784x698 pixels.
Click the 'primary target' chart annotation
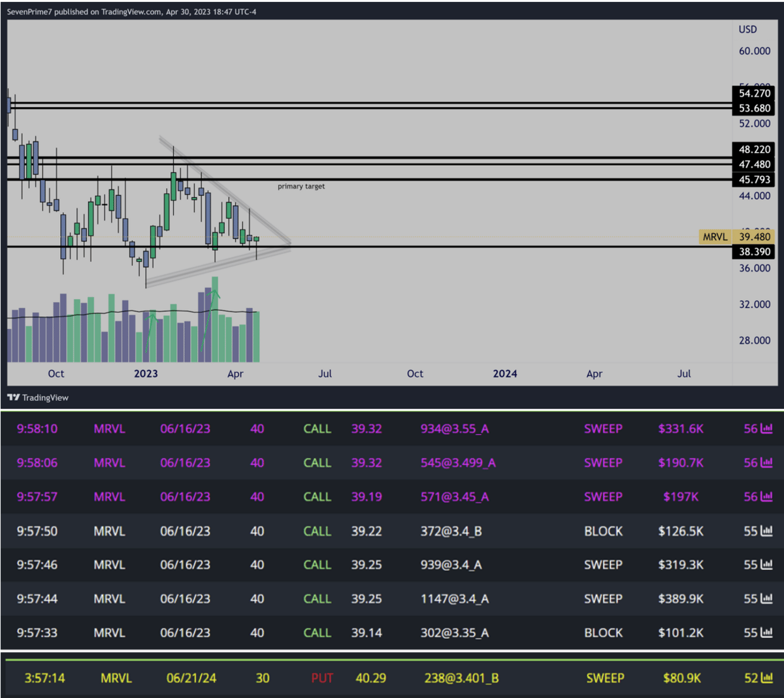[x=301, y=187]
